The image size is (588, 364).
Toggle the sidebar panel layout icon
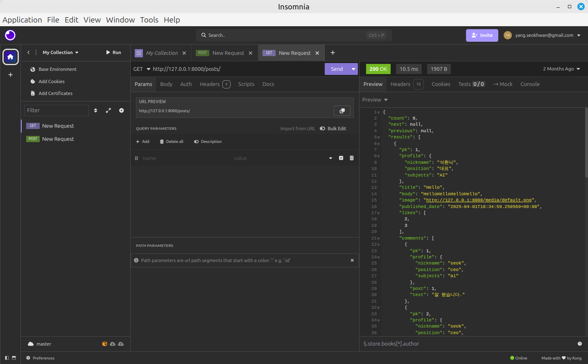(7, 358)
